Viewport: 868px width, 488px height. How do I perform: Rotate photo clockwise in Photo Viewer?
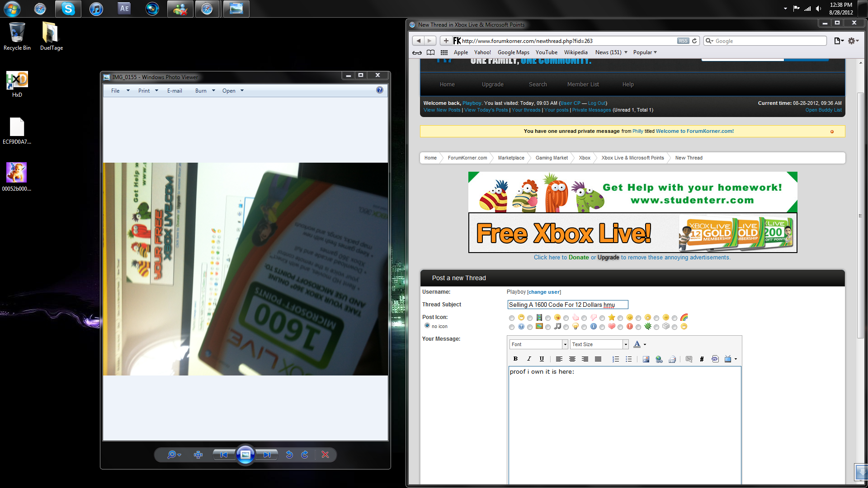tap(305, 455)
